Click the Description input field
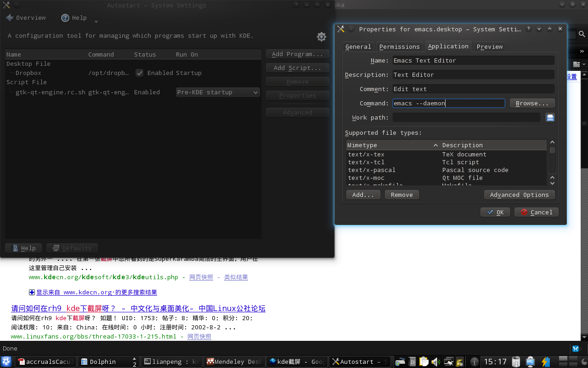Screen dimensions: 588x368 click(x=473, y=75)
